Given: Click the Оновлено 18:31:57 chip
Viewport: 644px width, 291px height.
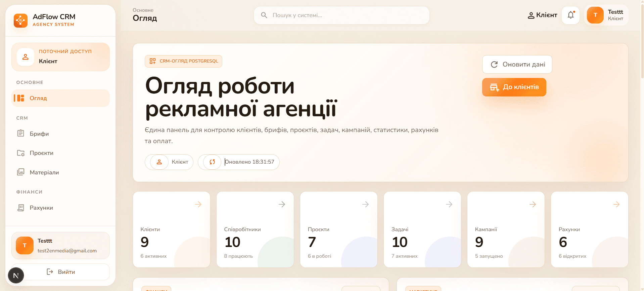Looking at the screenshot, I should (238, 162).
